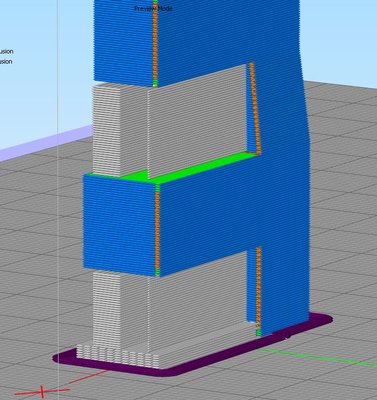Click the blue vertical column on the right
Screen dimensions: 377x400
[x=283, y=200]
